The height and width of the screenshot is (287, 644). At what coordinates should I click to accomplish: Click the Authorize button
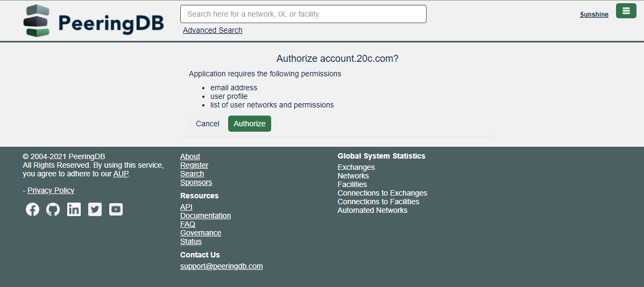pos(250,124)
